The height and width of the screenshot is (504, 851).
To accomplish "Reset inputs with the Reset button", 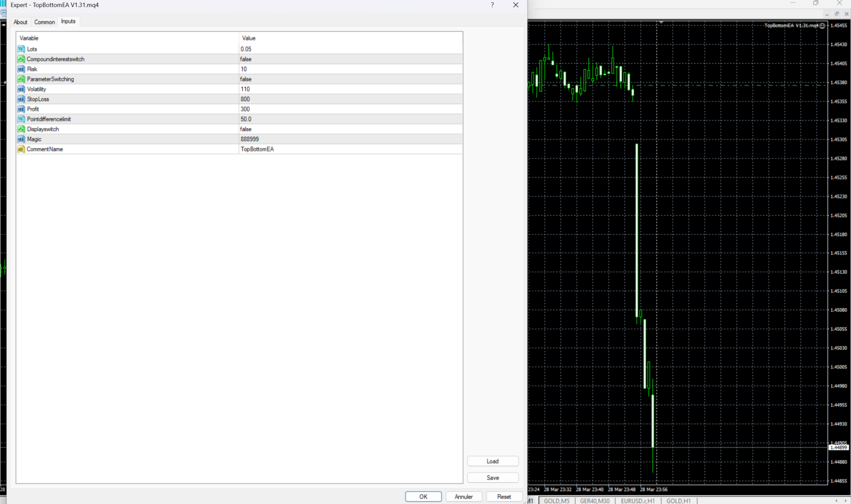I will [x=504, y=497].
